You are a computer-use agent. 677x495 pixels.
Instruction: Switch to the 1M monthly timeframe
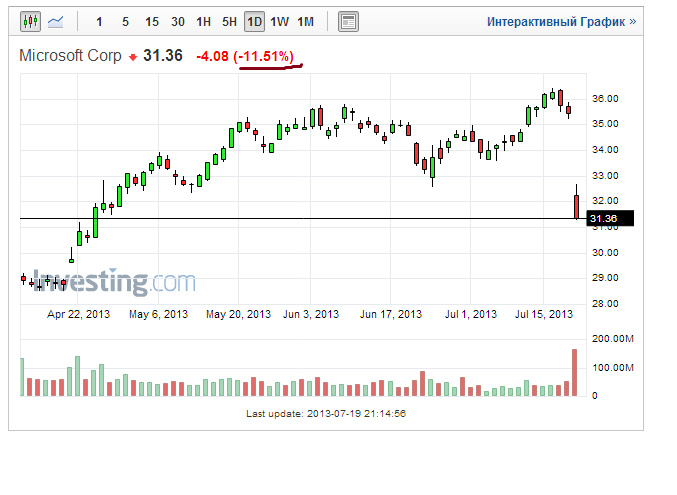click(x=305, y=22)
